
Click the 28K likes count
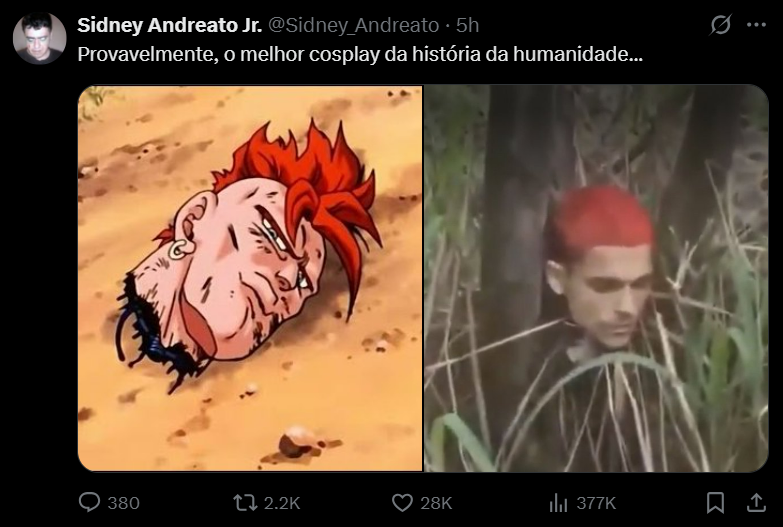coord(436,503)
